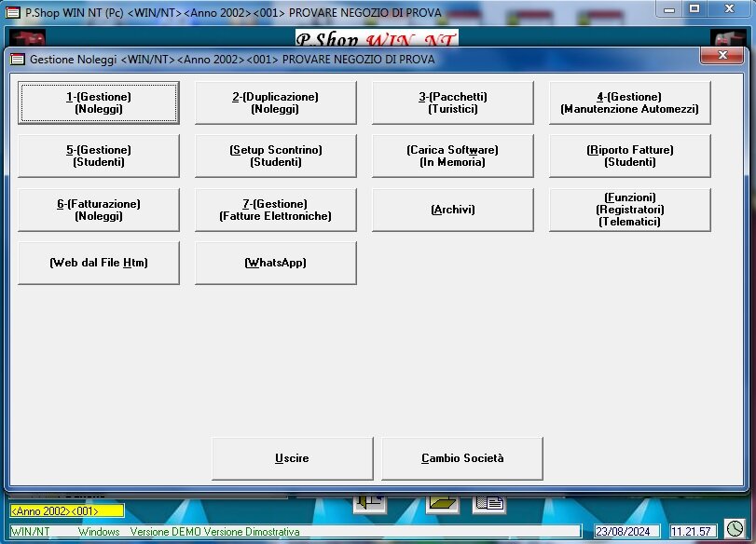Click the document list icon at bottom
This screenshot has width=756, height=544.
[489, 503]
